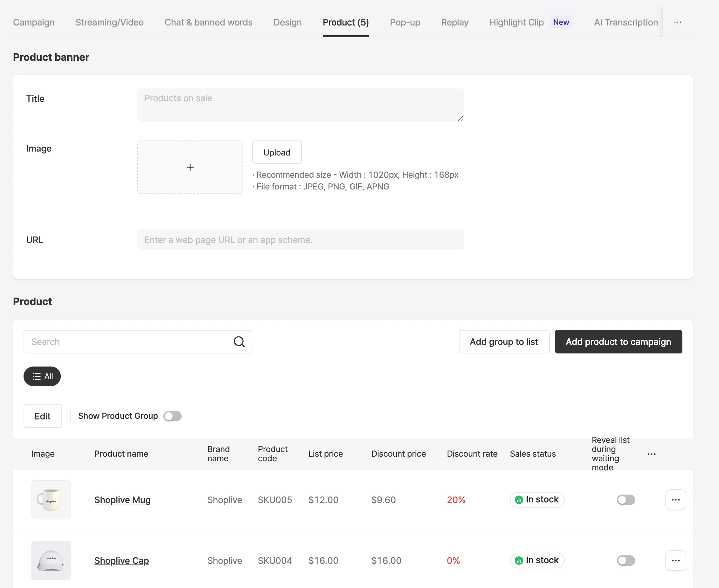This screenshot has width=719, height=588.
Task: Toggle Show Product Group switch
Action: click(x=173, y=416)
